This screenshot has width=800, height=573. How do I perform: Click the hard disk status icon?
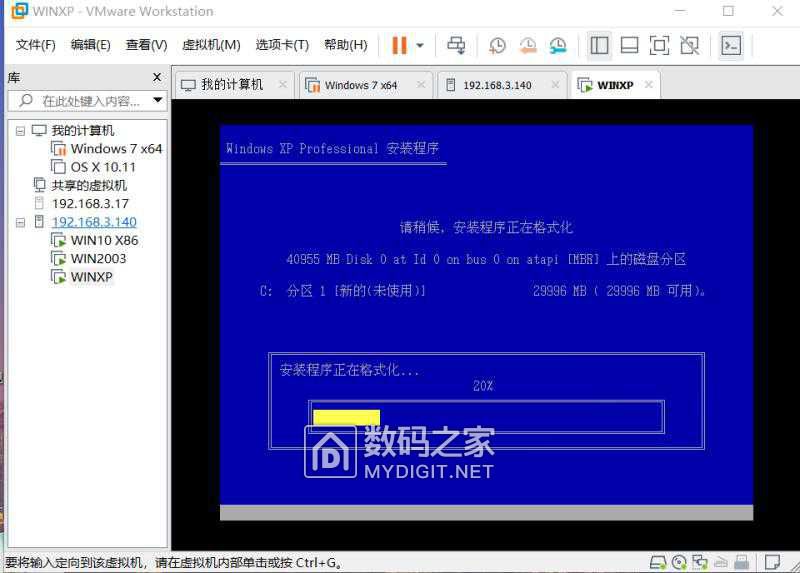(x=657, y=562)
